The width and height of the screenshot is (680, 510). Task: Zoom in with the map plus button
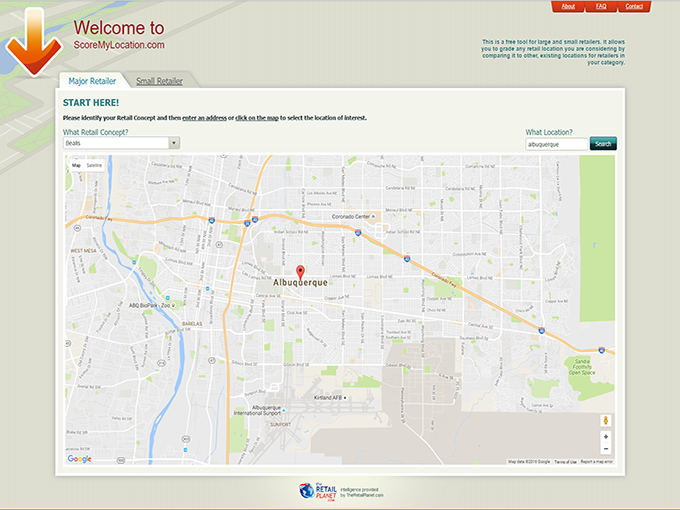click(x=606, y=437)
